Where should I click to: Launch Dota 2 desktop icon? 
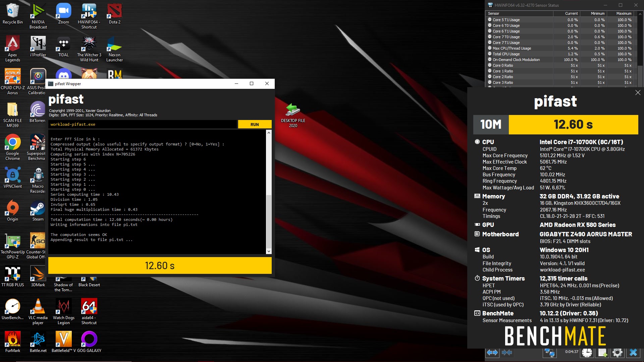[x=114, y=14]
